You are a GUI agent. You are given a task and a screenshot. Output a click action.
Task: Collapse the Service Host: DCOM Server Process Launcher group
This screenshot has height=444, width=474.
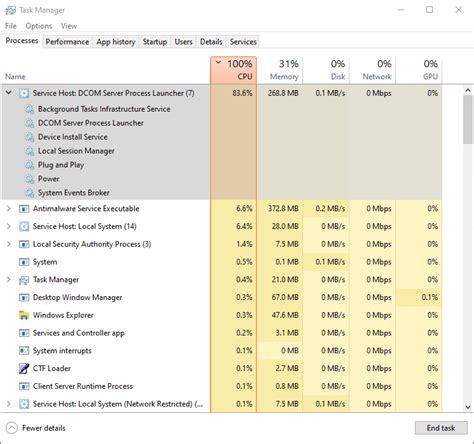click(9, 93)
